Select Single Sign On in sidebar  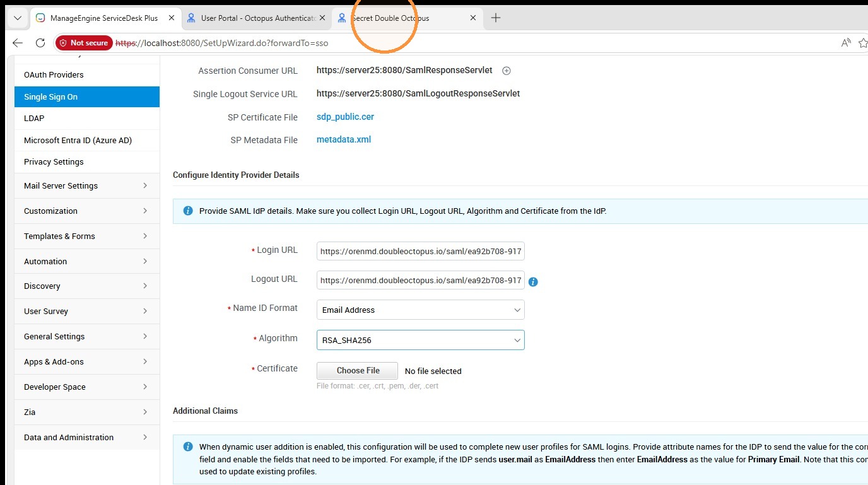(87, 96)
